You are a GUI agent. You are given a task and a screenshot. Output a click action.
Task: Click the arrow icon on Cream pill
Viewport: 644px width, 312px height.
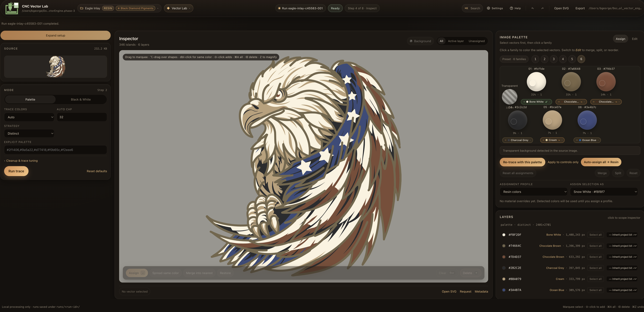543,140
